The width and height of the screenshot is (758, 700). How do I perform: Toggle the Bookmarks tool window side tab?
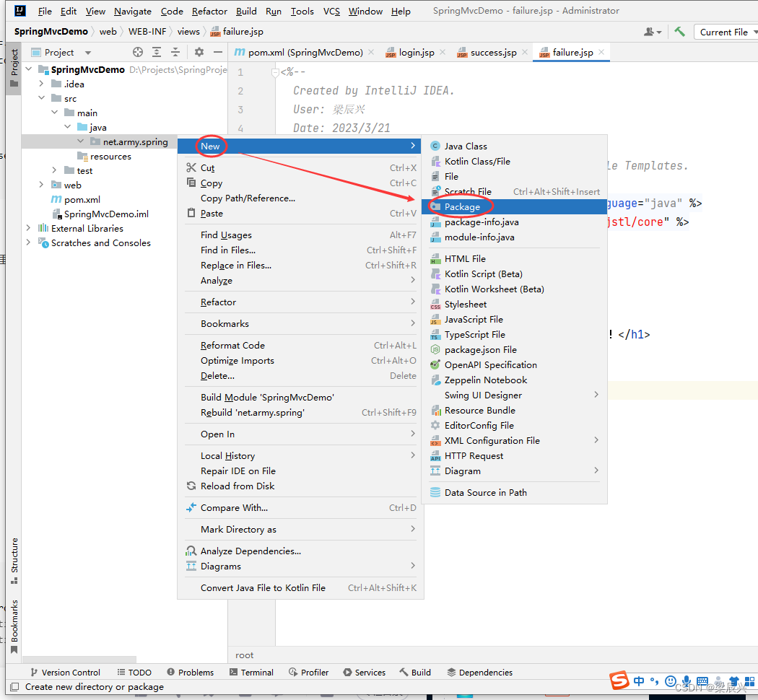pyautogui.click(x=14, y=626)
